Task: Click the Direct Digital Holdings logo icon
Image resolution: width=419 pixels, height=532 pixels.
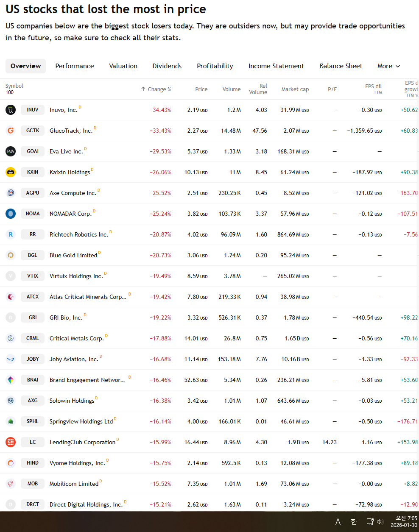Action: 11,504
